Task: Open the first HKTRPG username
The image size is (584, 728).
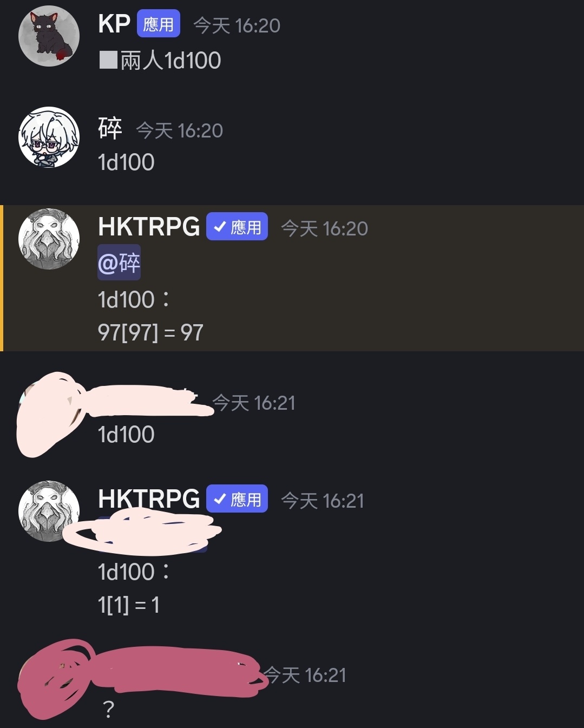Action: pyautogui.click(x=149, y=227)
